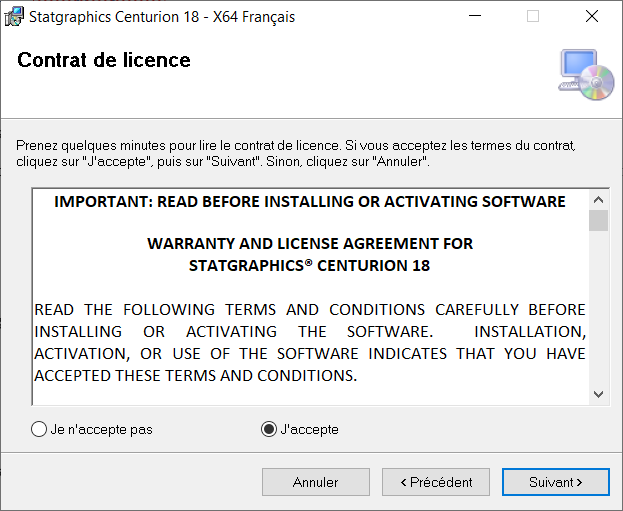This screenshot has height=511, width=623.
Task: Click the license scrollbar down arrow
Action: [x=598, y=394]
